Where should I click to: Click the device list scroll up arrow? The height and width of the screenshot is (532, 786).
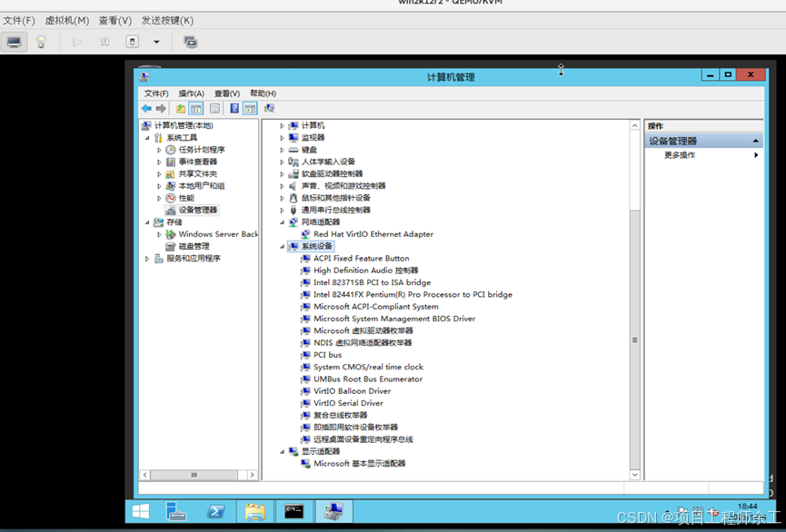click(634, 125)
